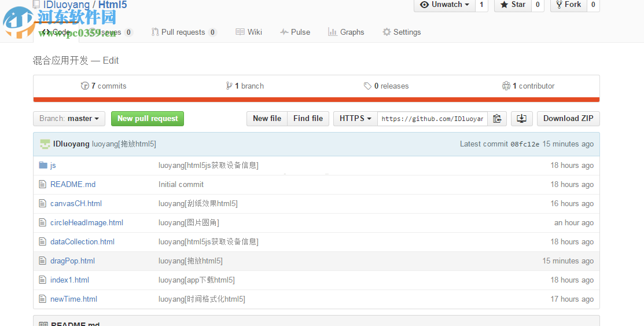Open the HTTPS protocol dropdown

pyautogui.click(x=355, y=118)
